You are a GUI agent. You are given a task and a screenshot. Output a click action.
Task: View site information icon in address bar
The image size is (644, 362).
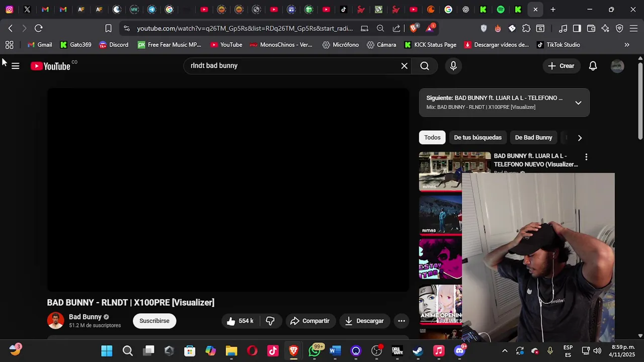click(x=126, y=28)
